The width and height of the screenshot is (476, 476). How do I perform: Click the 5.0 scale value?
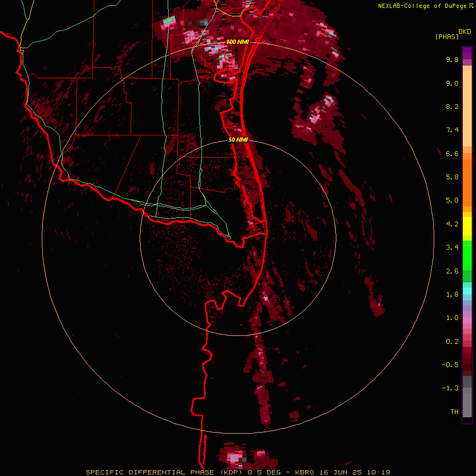click(452, 200)
